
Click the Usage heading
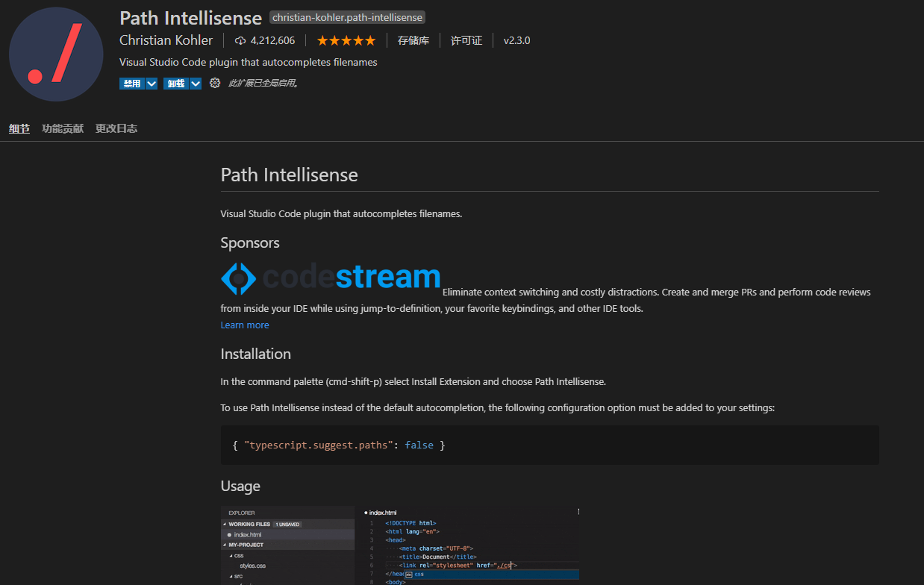[x=240, y=486]
